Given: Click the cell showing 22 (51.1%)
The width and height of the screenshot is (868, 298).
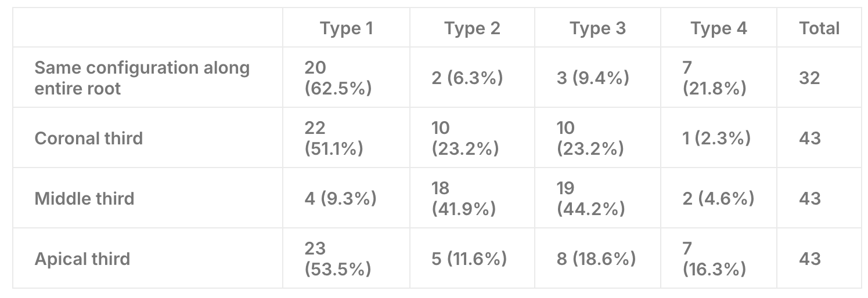Looking at the screenshot, I should pos(334,138).
